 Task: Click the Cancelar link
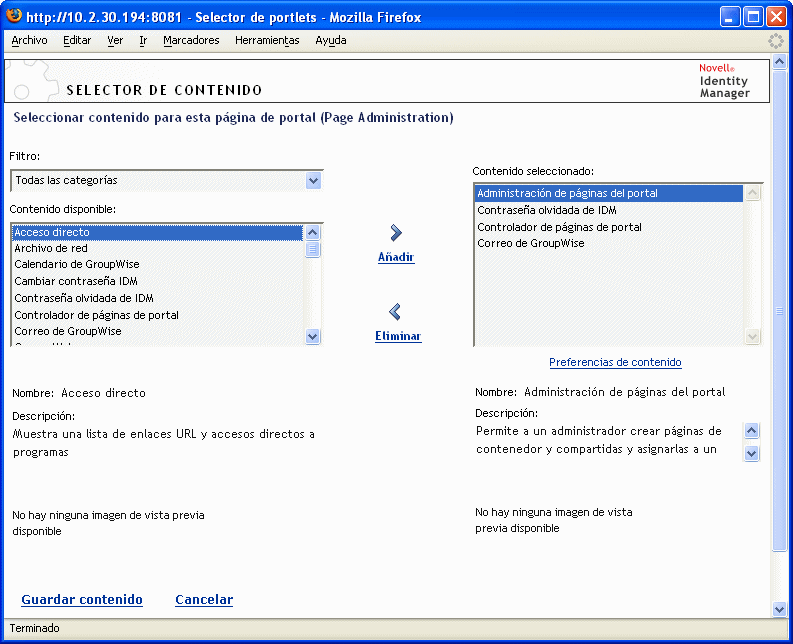(x=204, y=599)
